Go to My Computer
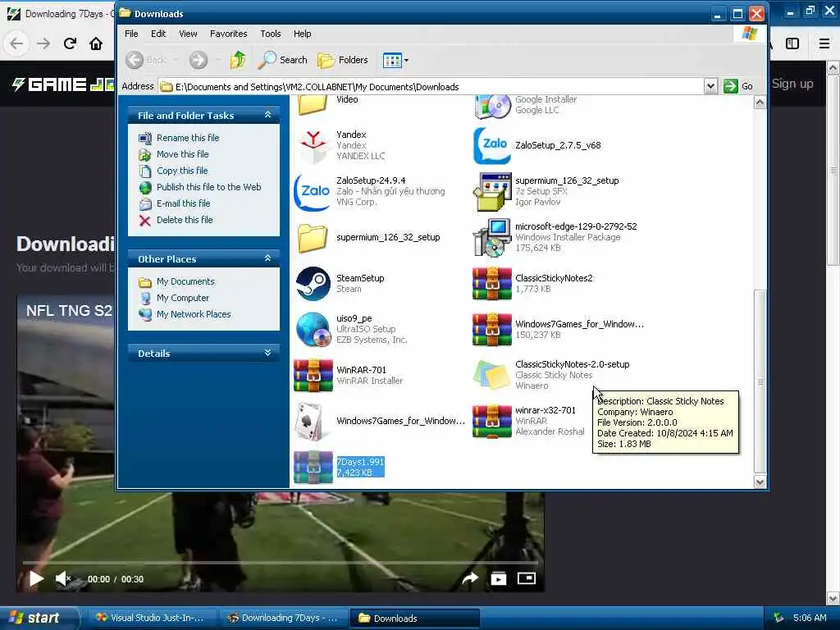Screen dimensions: 840x630 (x=183, y=298)
